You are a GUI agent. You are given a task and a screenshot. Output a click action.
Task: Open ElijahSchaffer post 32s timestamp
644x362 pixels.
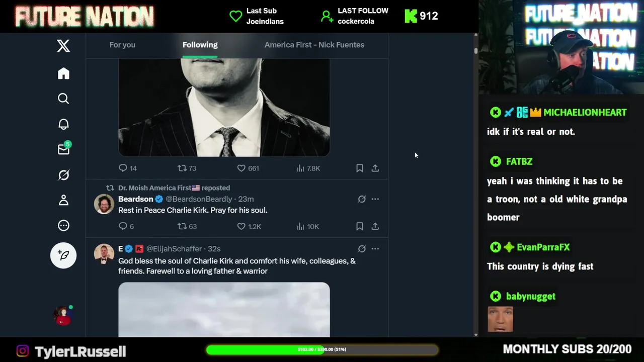214,249
